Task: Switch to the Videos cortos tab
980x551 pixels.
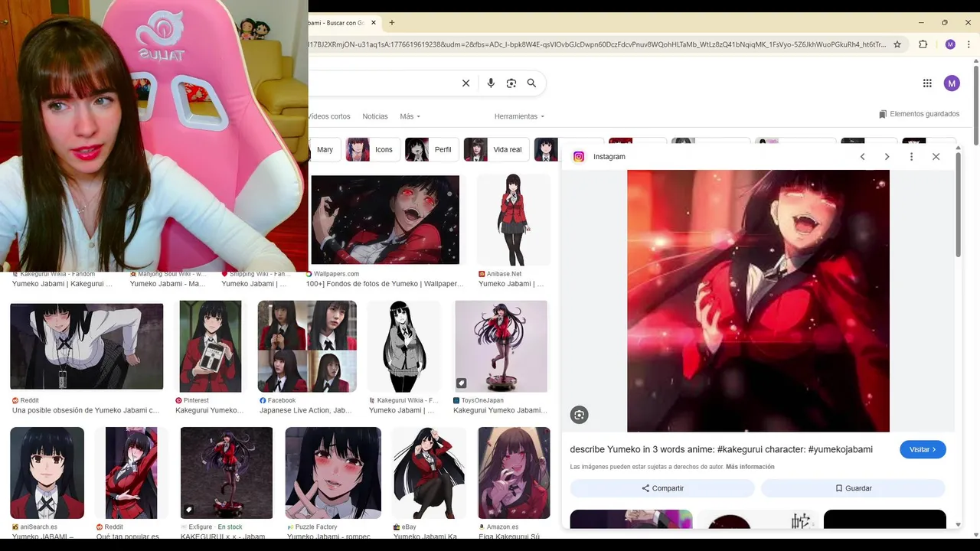Action: pos(328,116)
